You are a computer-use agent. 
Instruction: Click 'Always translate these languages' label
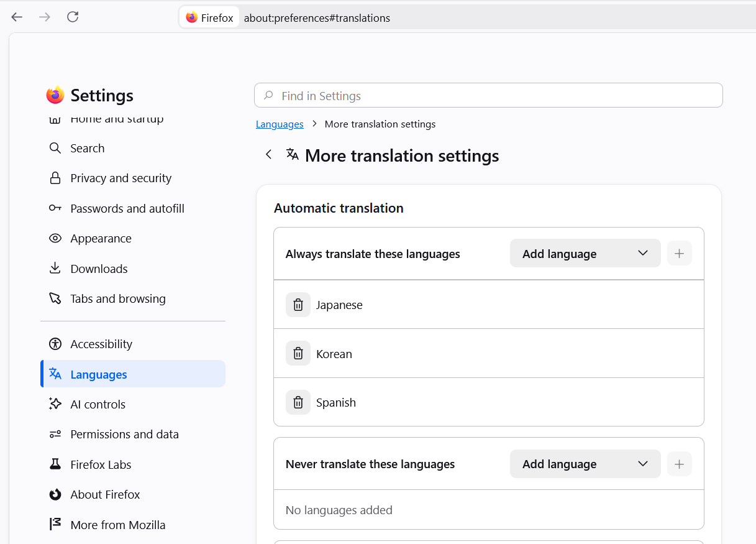tap(373, 254)
